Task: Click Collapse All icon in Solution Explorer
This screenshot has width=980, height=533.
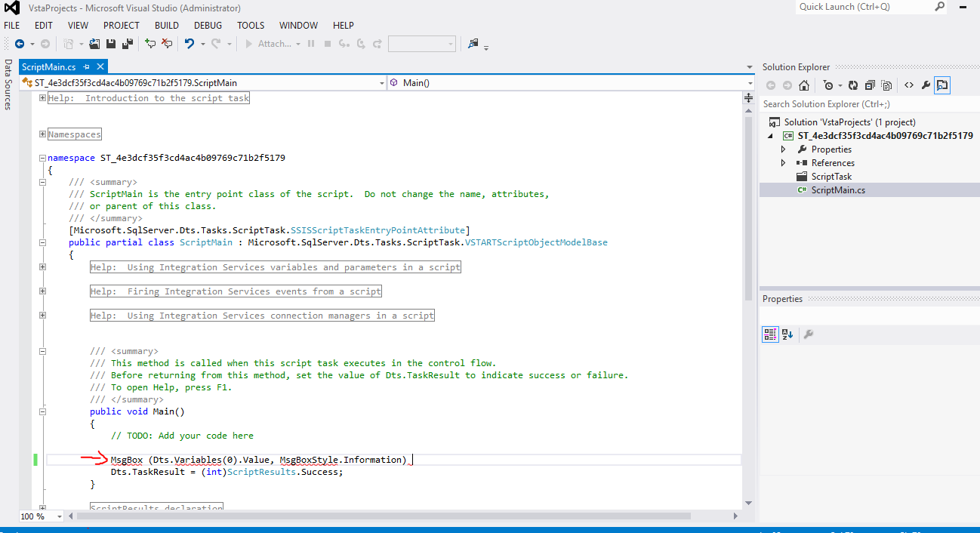Action: [870, 85]
